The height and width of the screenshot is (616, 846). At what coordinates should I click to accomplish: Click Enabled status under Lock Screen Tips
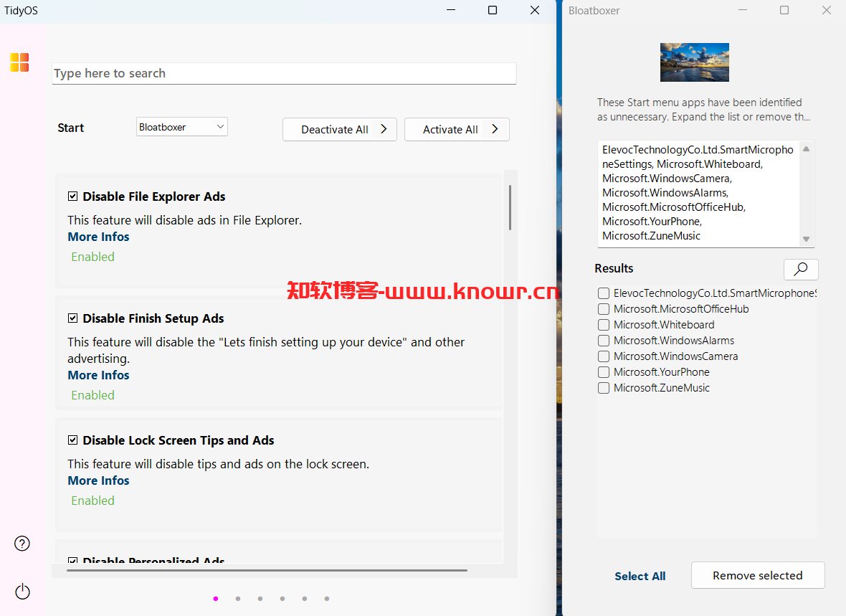tap(92, 501)
